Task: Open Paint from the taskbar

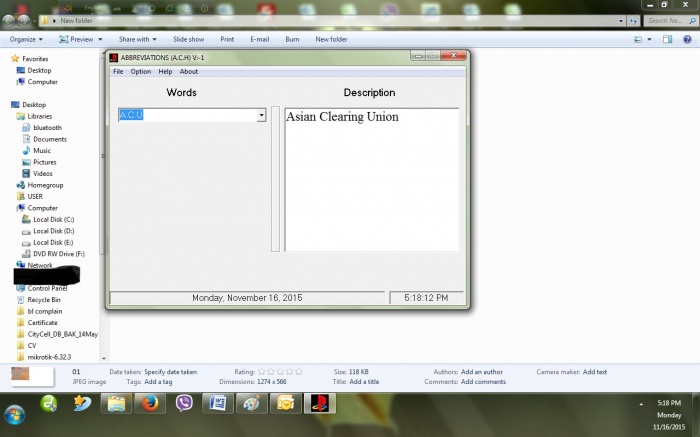Action: click(250, 404)
